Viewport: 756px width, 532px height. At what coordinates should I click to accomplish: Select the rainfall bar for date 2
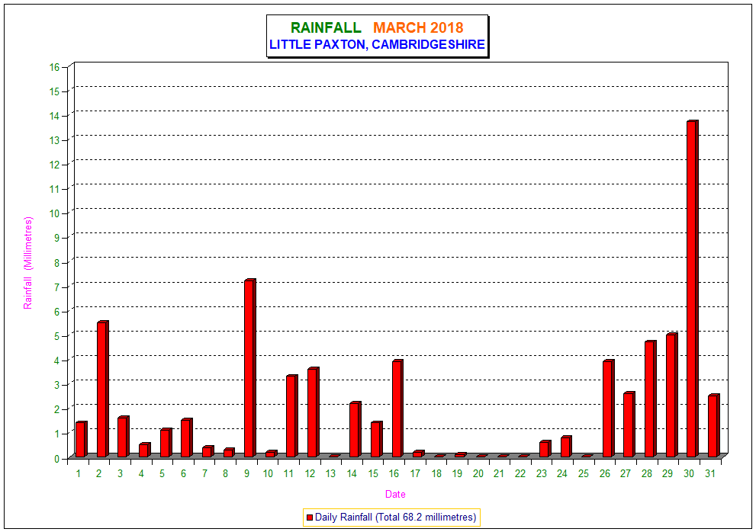102,389
